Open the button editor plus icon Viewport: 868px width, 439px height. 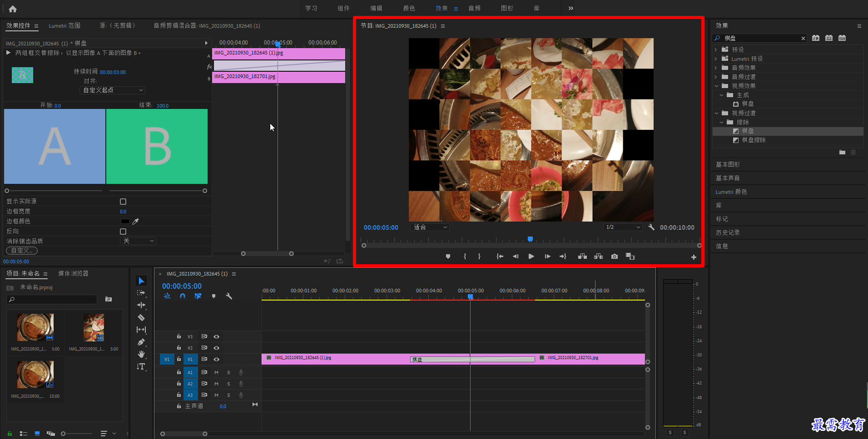pyautogui.click(x=694, y=257)
